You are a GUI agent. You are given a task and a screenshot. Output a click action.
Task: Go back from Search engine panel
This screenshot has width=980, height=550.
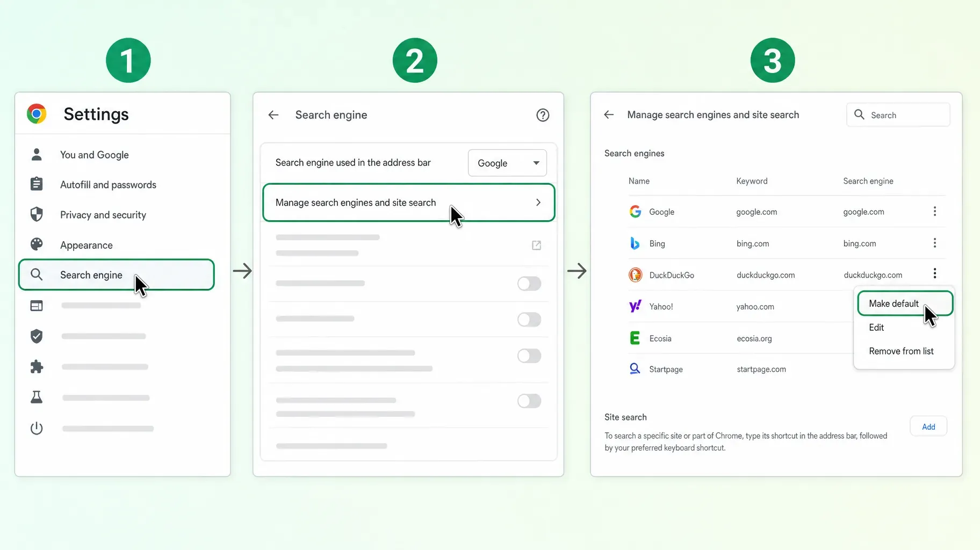[273, 115]
